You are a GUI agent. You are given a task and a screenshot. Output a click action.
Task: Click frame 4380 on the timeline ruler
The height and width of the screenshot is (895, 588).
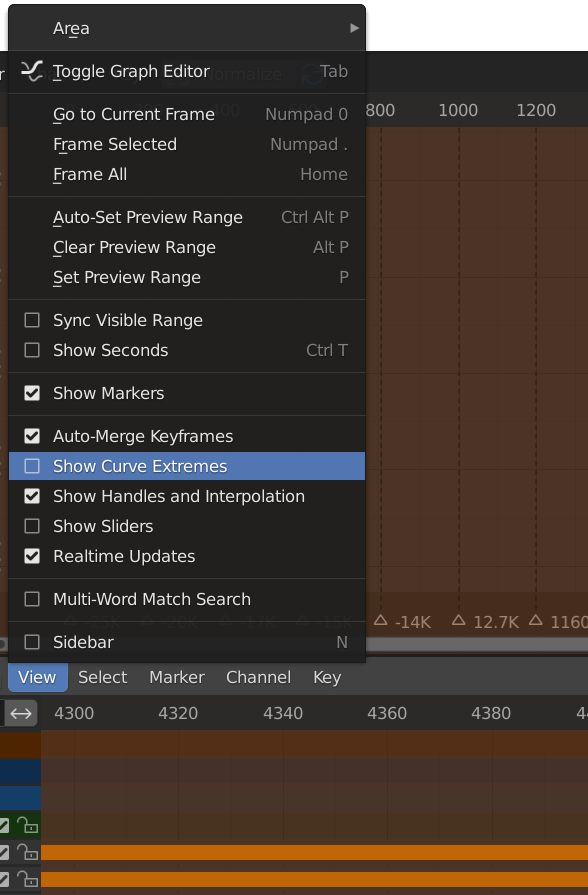(x=491, y=713)
